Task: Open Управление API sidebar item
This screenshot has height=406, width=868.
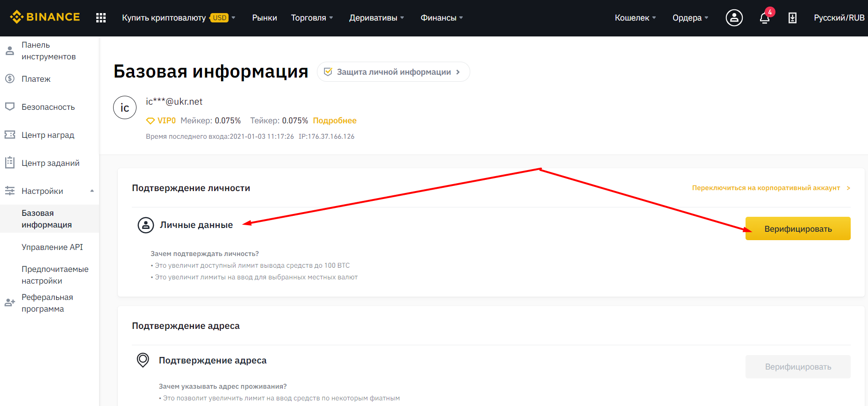Action: tap(52, 247)
